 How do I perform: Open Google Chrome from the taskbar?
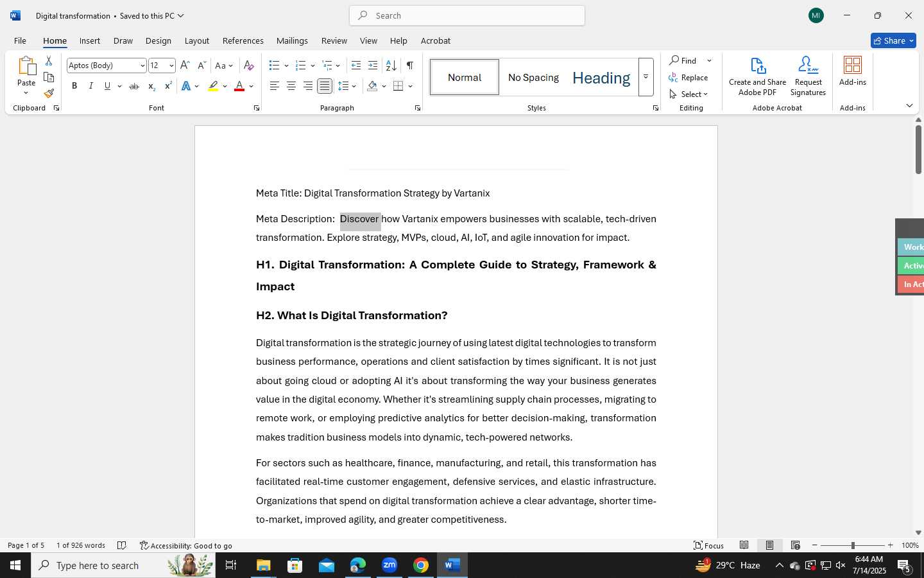(x=421, y=565)
